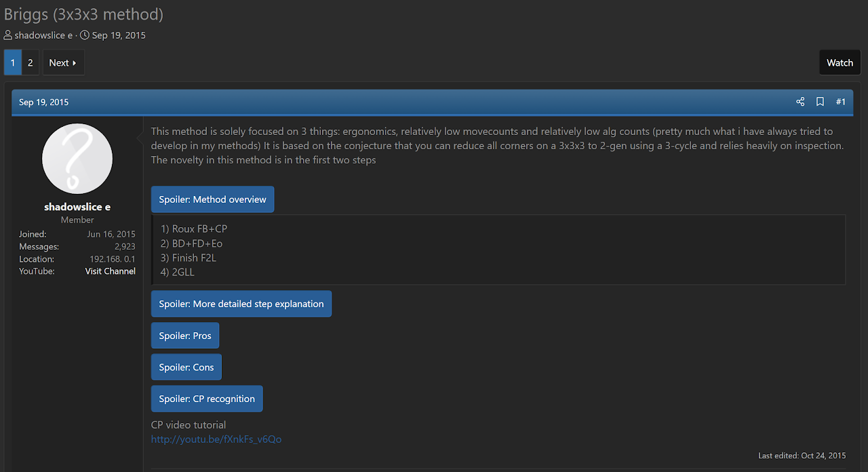The image size is (868, 472).
Task: Click the Next page button
Action: click(63, 62)
